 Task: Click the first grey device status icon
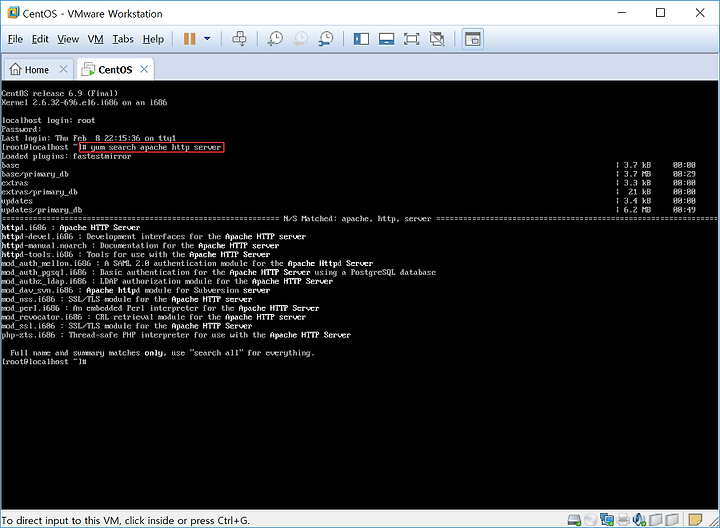pos(656,520)
